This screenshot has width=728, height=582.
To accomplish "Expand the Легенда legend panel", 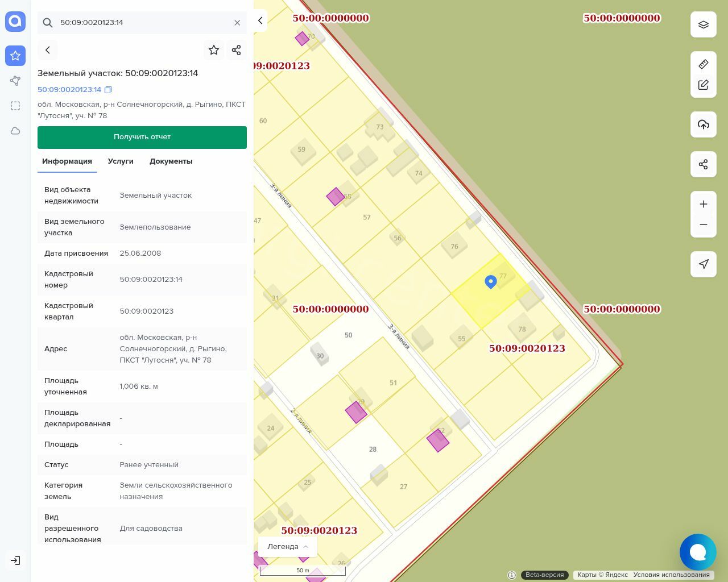I will pyautogui.click(x=288, y=547).
